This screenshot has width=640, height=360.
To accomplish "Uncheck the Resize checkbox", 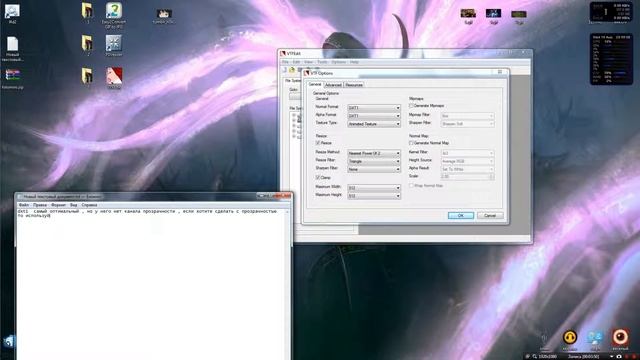I will coord(318,143).
